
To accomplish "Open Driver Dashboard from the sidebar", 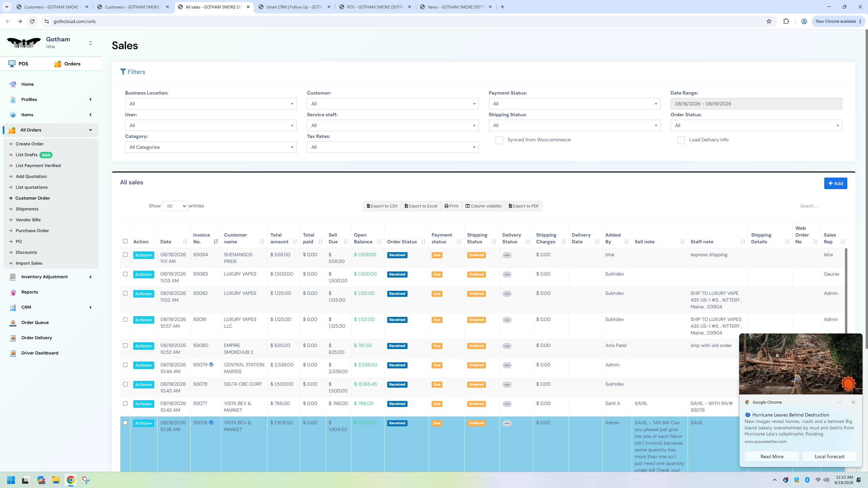I will (39, 353).
